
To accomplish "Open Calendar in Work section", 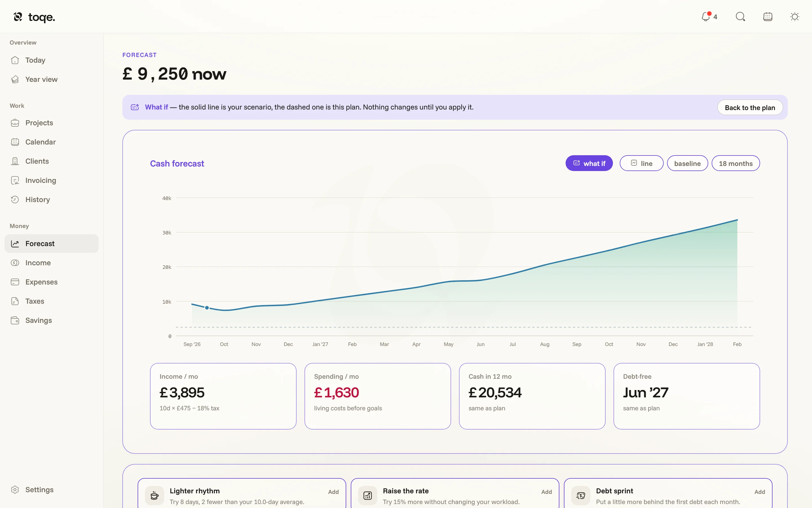I will tap(52, 142).
